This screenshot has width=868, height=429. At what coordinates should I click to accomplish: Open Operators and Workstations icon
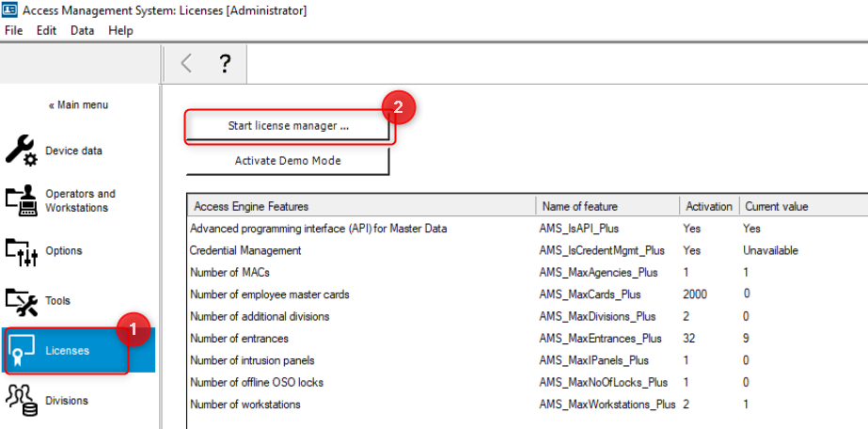pyautogui.click(x=22, y=200)
